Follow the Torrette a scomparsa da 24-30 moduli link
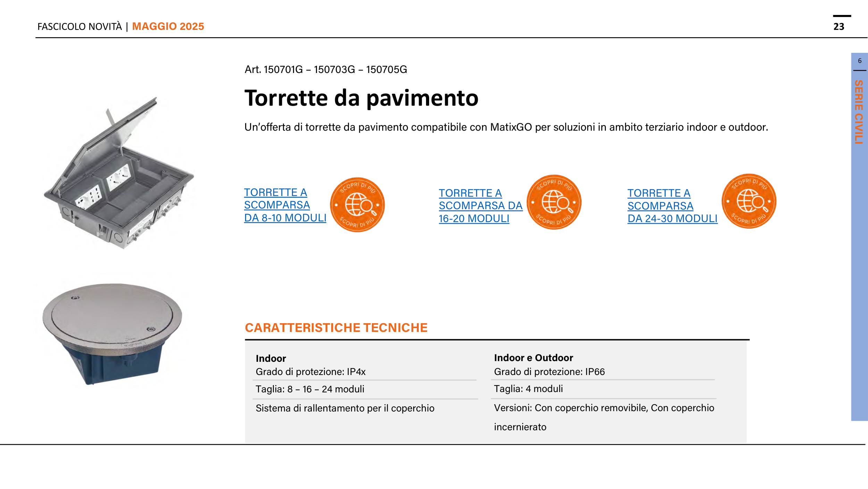Screen dimensions: 868x489 (672, 206)
